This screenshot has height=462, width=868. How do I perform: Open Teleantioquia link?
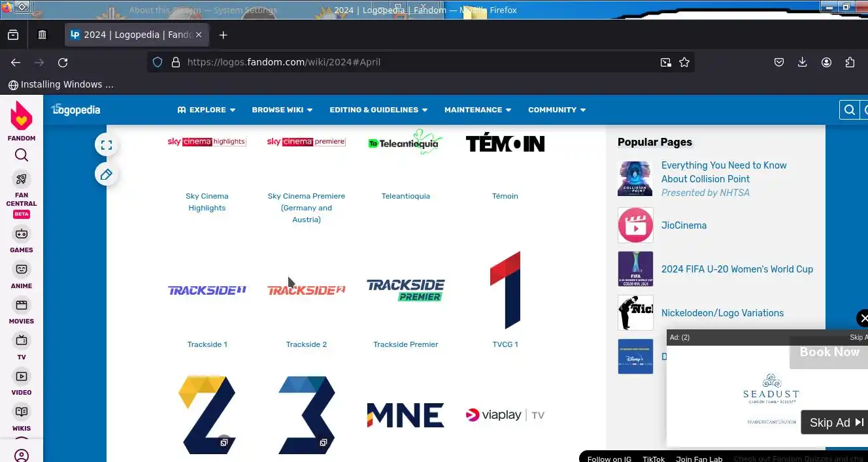(x=406, y=196)
